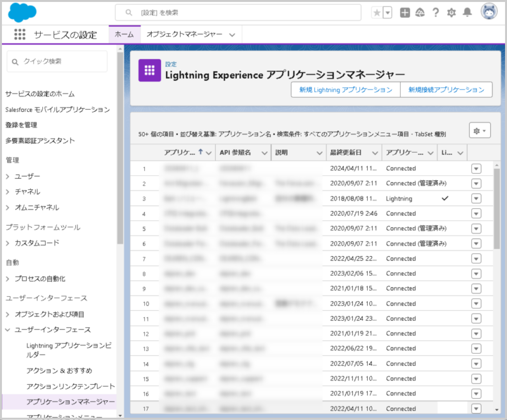This screenshot has width=507, height=420.
Task: Open the App Launcher grid icon
Action: [x=20, y=34]
